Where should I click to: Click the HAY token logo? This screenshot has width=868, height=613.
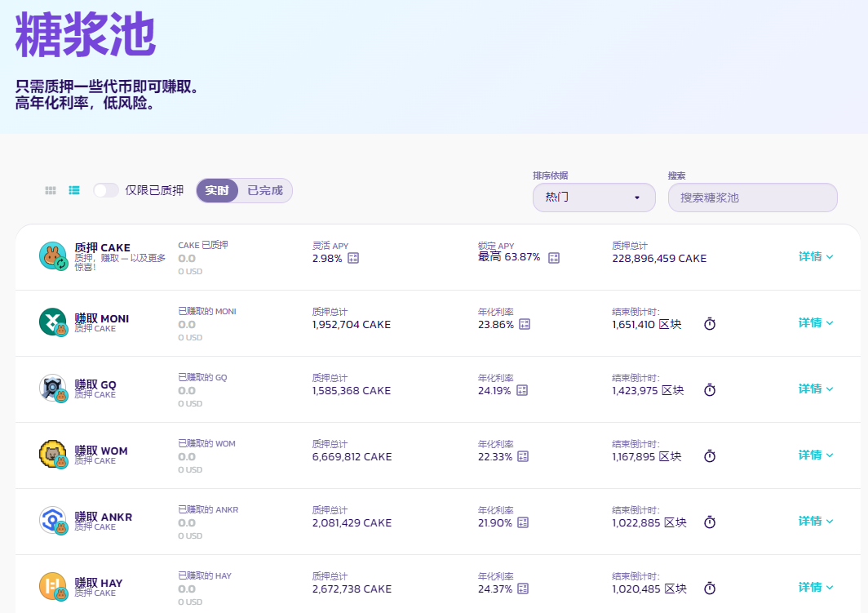point(53,586)
